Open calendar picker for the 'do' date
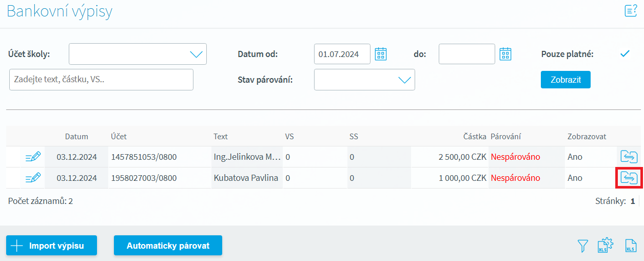Viewport: 644px width, 261px height. [505, 54]
